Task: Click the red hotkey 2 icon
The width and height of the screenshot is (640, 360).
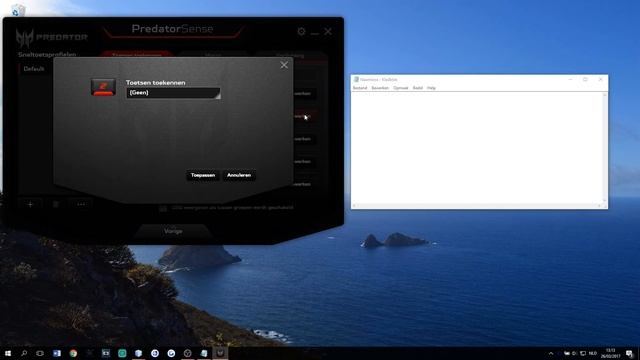Action: 103,87
